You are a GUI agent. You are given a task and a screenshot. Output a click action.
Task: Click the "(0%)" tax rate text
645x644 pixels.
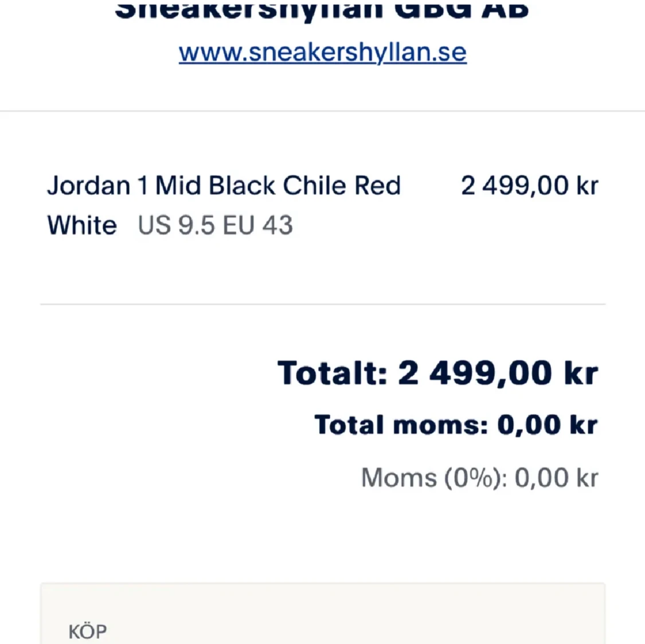point(475,477)
